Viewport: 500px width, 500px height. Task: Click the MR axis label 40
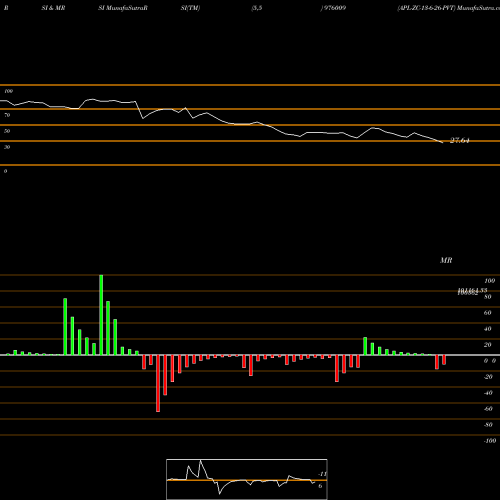(x=487, y=329)
